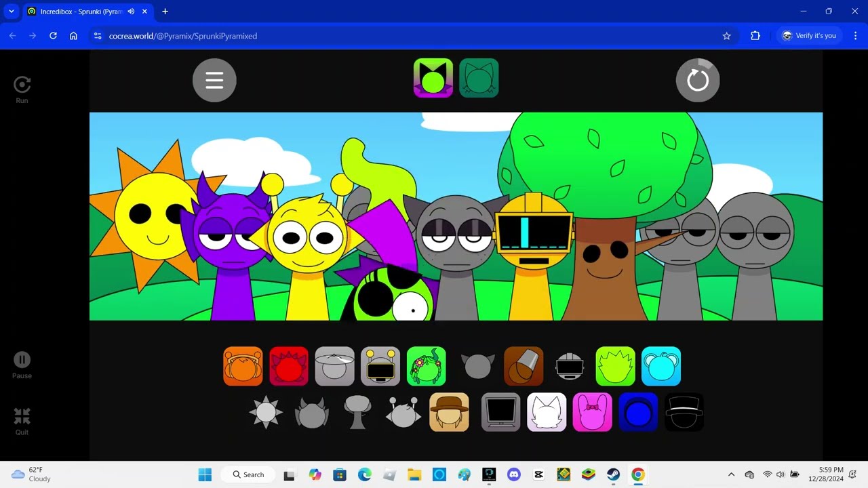Screen dimensions: 868x488
Task: Pick the grayed-out visor robot character icon
Action: tap(570, 366)
